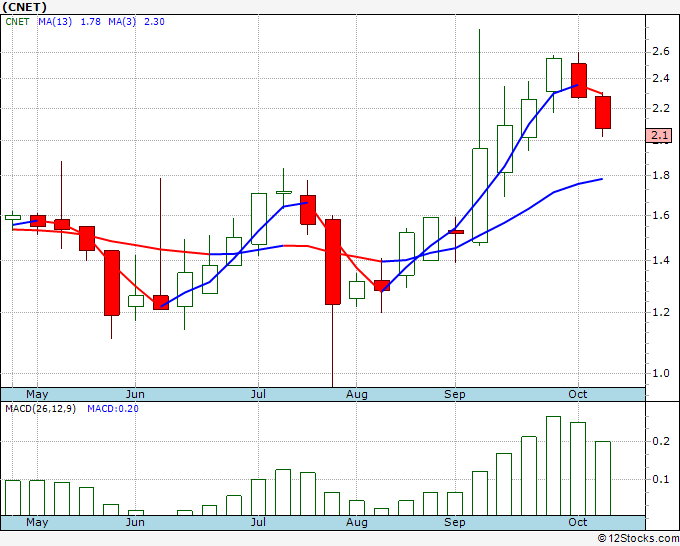Click the large red candlestick before August
This screenshot has width=680, height=546.
pos(333,262)
